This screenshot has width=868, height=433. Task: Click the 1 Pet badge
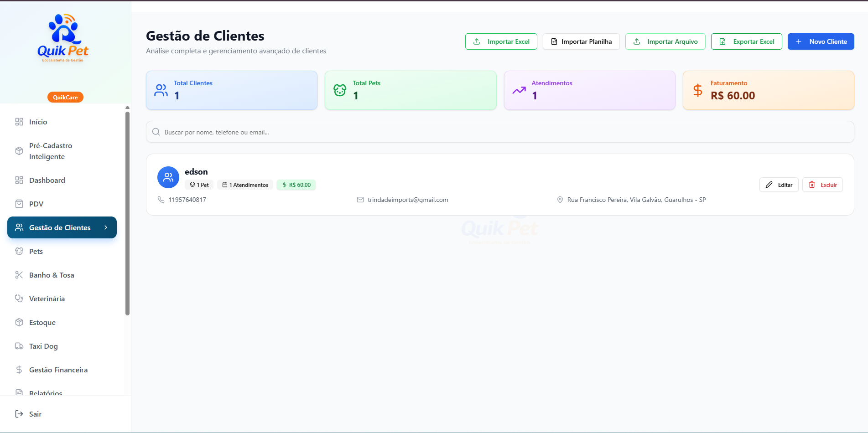199,185
